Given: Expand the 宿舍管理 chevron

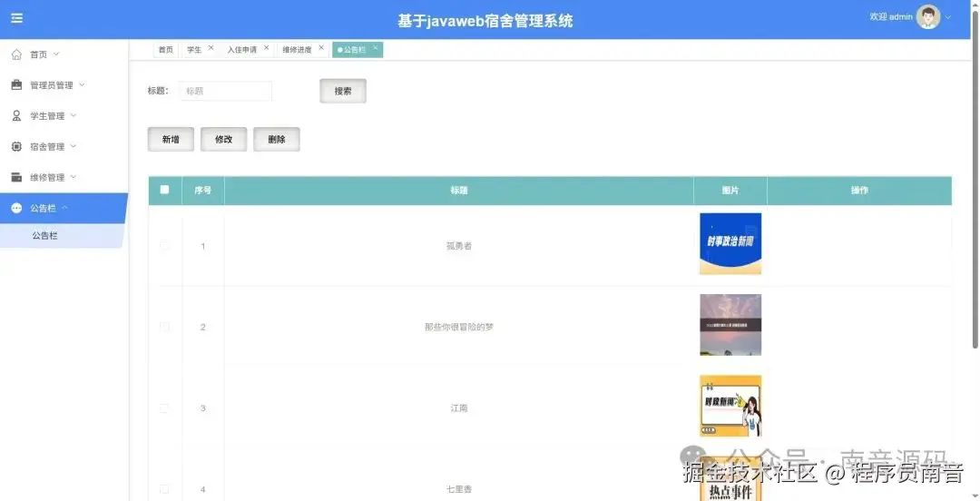Looking at the screenshot, I should coord(73,146).
